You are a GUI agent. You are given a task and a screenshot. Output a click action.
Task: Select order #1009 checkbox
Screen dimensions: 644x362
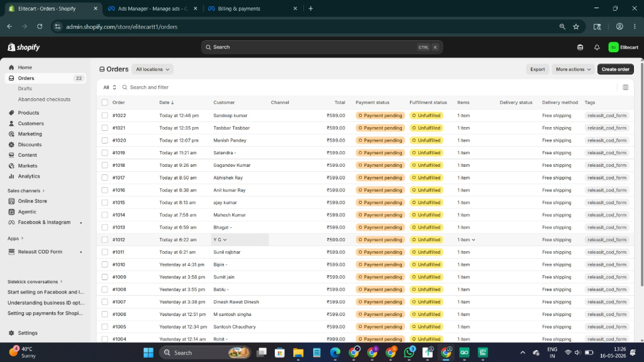[x=105, y=277]
